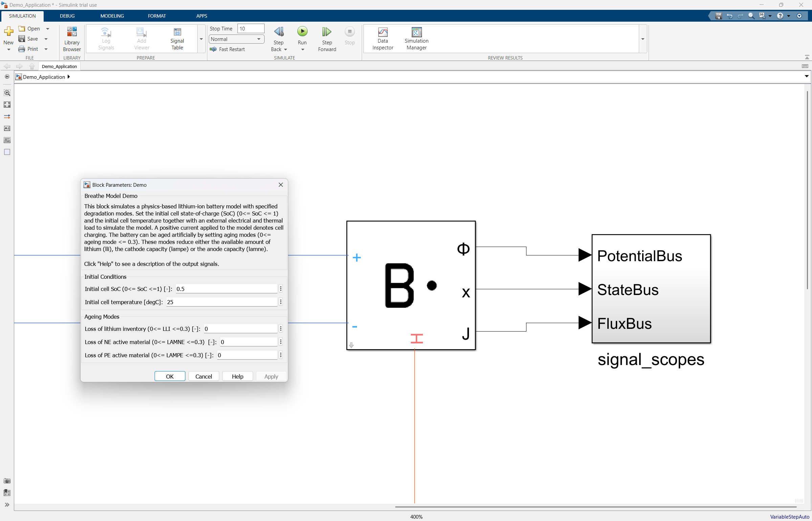The height and width of the screenshot is (521, 812).
Task: Click the Initial cell SoC field
Action: coord(226,289)
